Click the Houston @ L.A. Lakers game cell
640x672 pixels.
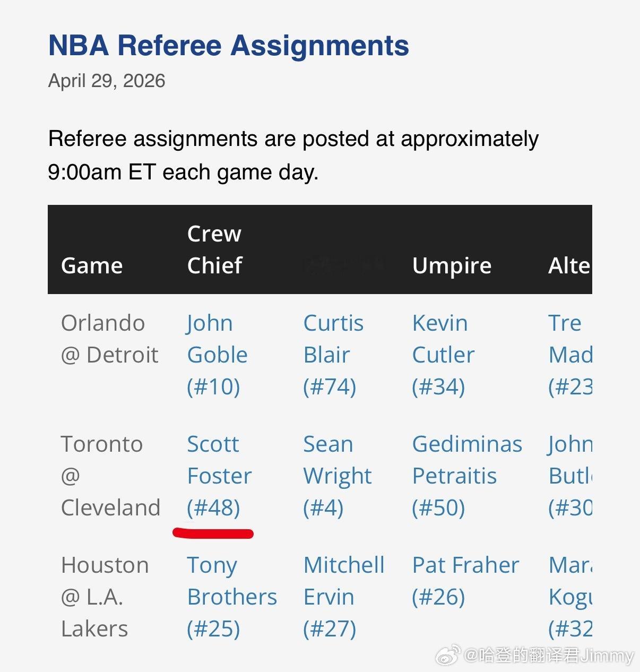tap(105, 597)
